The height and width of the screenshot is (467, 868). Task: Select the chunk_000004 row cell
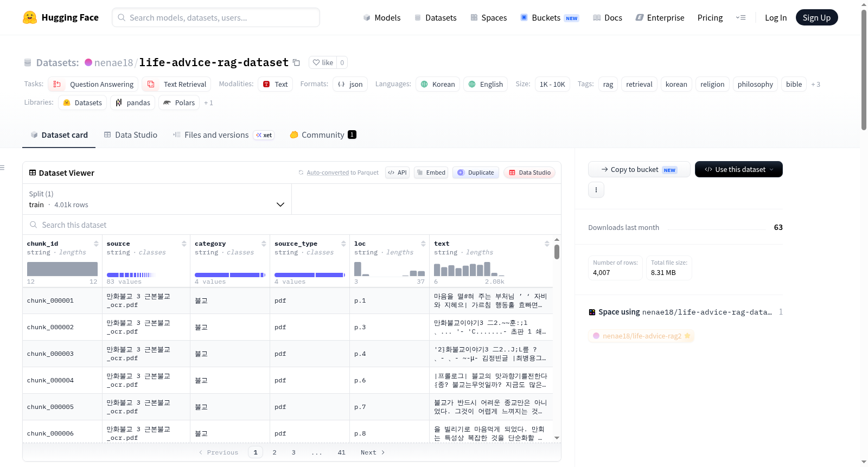point(62,380)
